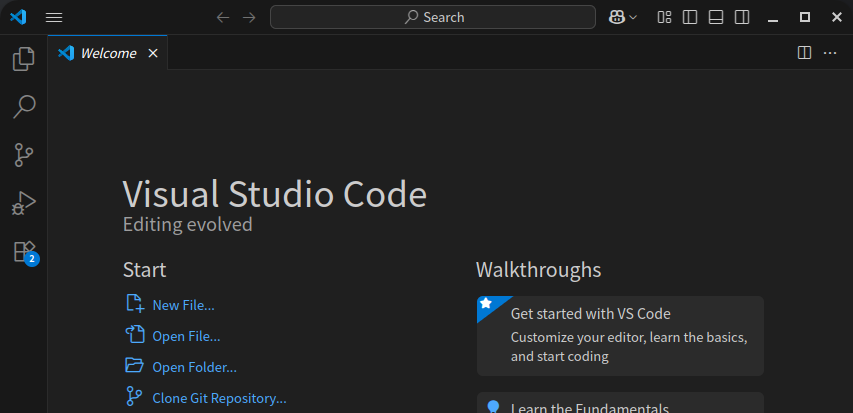Toggle the secondary side bar
853x413 pixels.
coord(742,17)
